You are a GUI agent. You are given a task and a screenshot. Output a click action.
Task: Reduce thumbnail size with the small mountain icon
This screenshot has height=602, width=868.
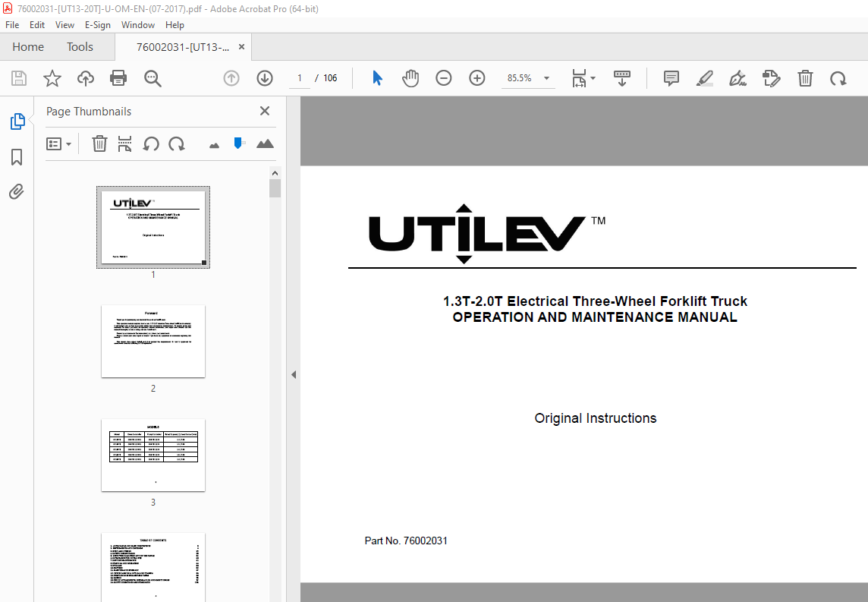214,146
